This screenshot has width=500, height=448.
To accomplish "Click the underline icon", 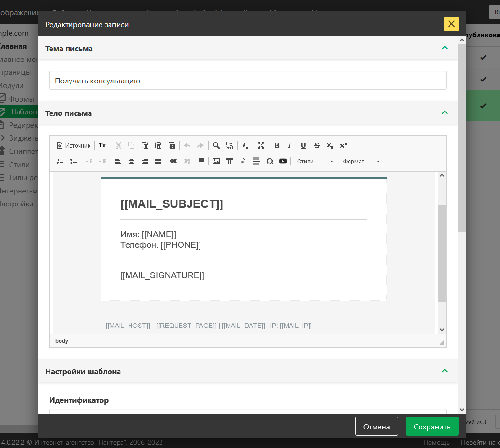I will (x=303, y=145).
